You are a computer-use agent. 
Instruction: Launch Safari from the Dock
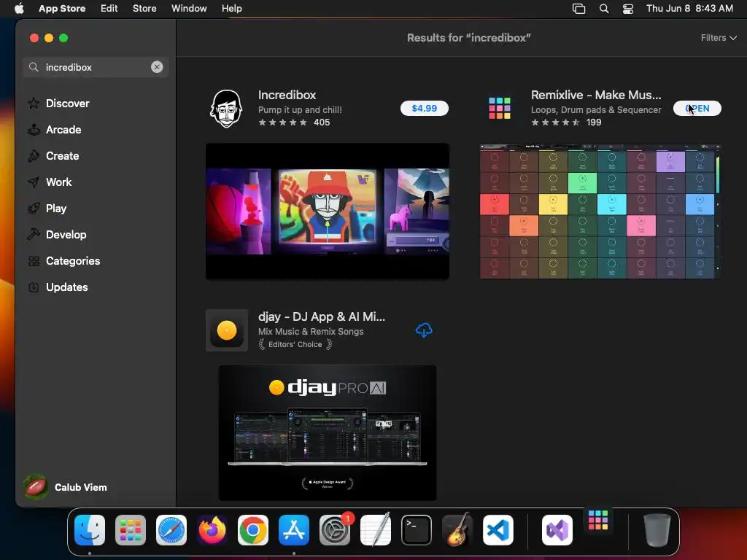pyautogui.click(x=171, y=530)
